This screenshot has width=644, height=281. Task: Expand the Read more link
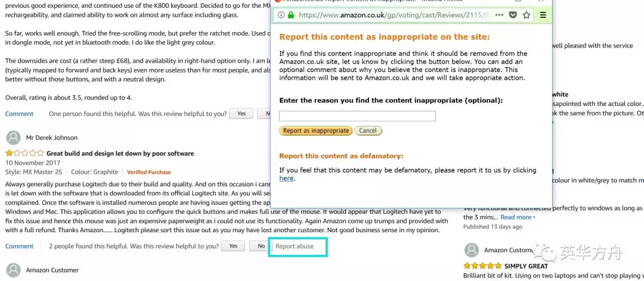(518, 217)
